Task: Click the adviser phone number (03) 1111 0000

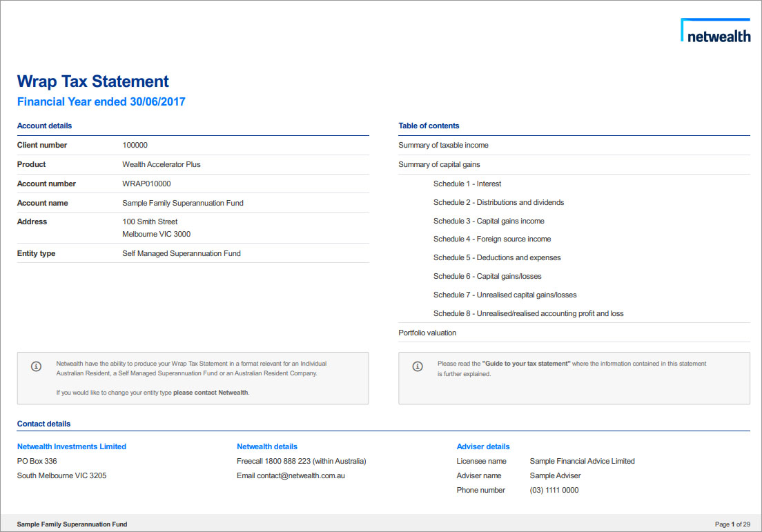Action: (554, 491)
